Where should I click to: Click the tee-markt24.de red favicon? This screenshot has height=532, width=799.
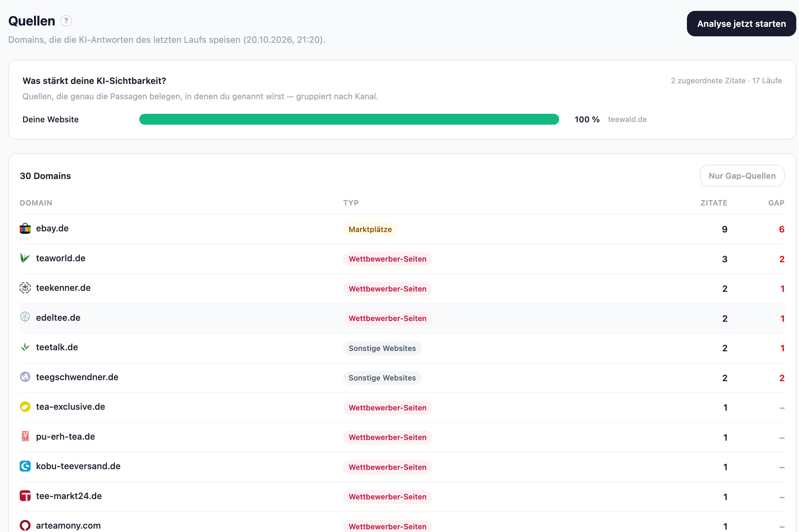pyautogui.click(x=25, y=496)
